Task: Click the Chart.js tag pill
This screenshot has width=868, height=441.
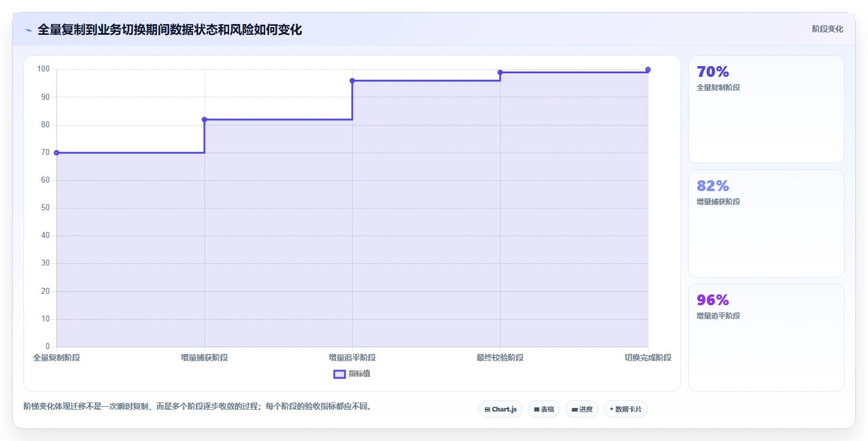Action: [500, 409]
